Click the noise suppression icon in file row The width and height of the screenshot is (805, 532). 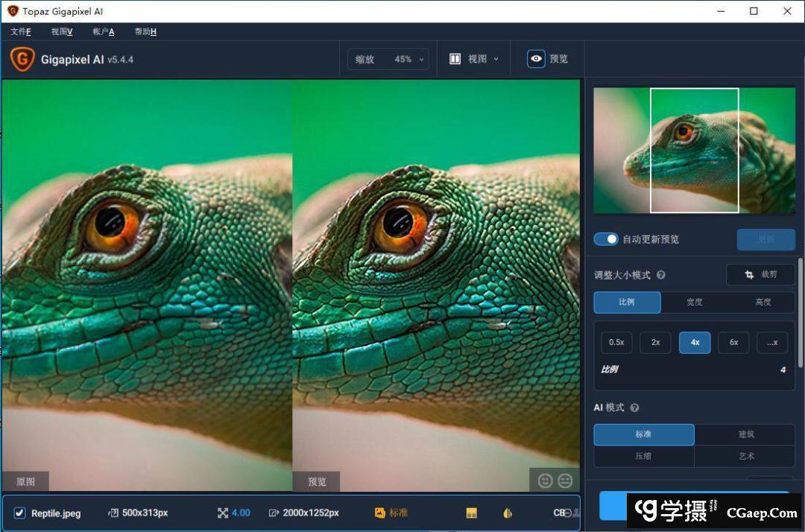(x=471, y=513)
